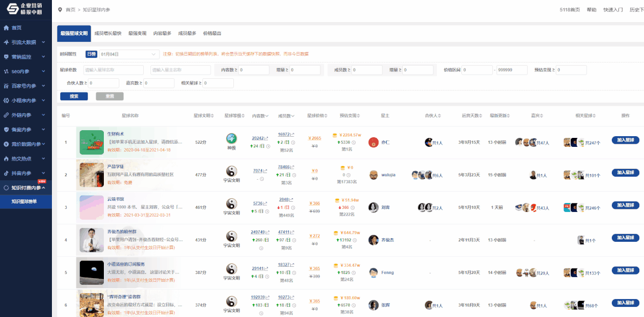Switch to the 最强变现 tab
Image resolution: width=644 pixels, height=317 pixels.
[x=137, y=33]
